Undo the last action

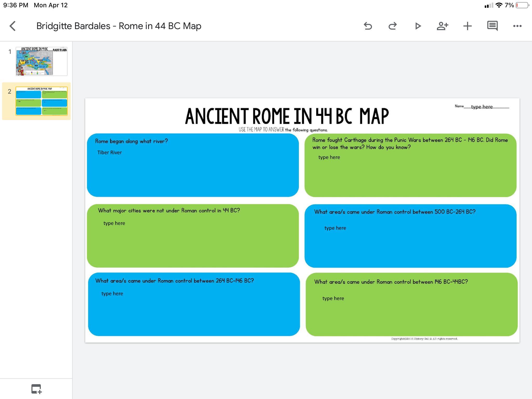coord(368,26)
